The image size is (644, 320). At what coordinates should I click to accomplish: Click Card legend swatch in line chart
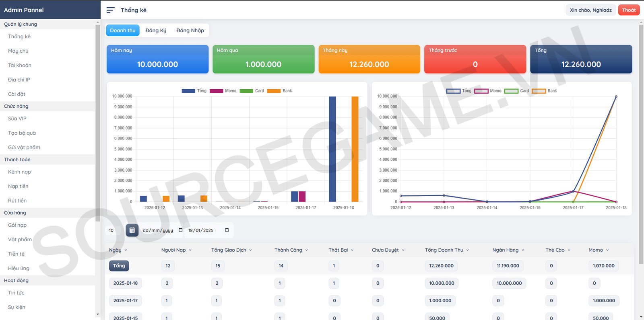pos(511,91)
